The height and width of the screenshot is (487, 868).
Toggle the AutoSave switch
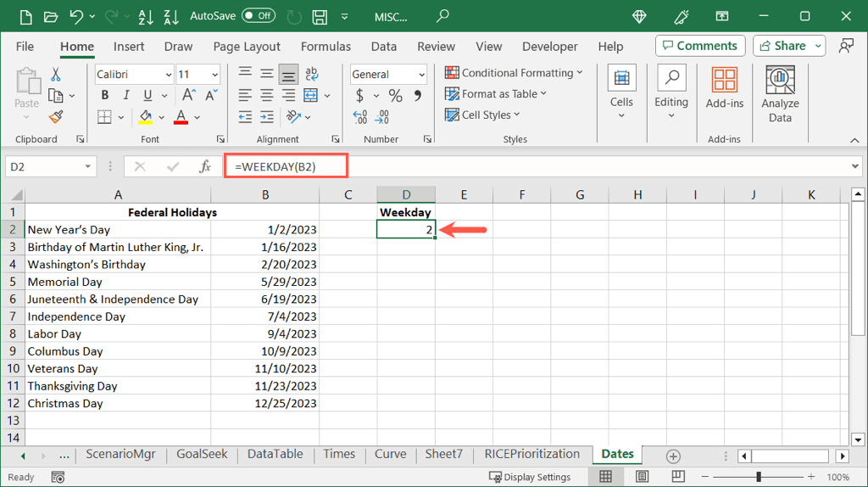click(x=259, y=15)
